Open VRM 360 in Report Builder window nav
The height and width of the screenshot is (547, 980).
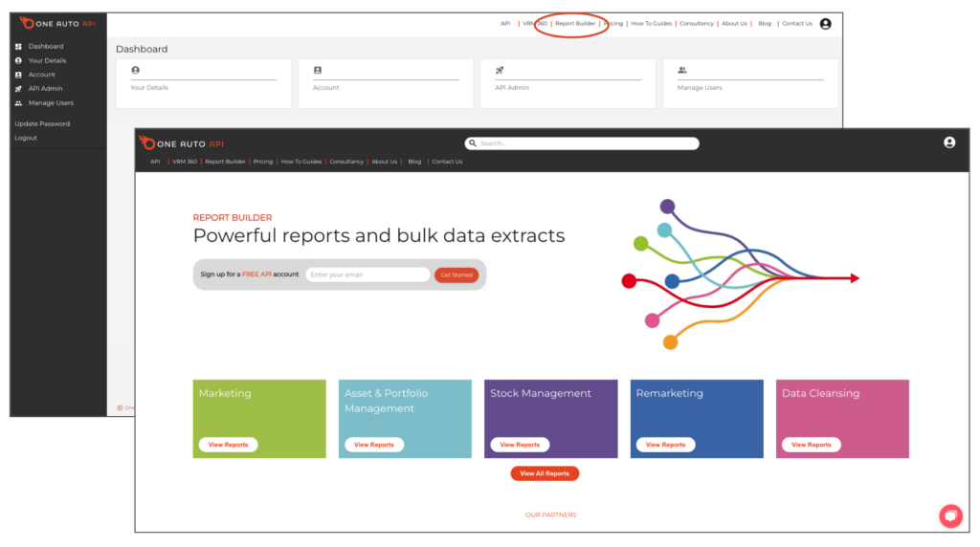(x=185, y=162)
